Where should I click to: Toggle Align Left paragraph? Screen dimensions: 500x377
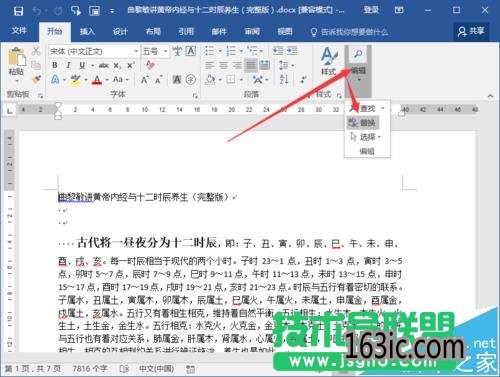click(x=210, y=65)
